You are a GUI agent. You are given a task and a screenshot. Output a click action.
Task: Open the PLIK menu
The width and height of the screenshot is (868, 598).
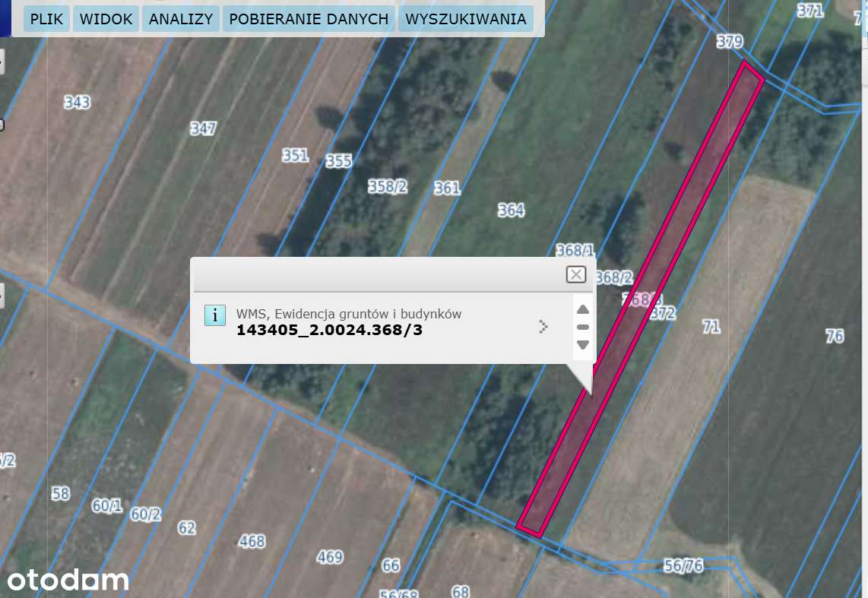[46, 19]
